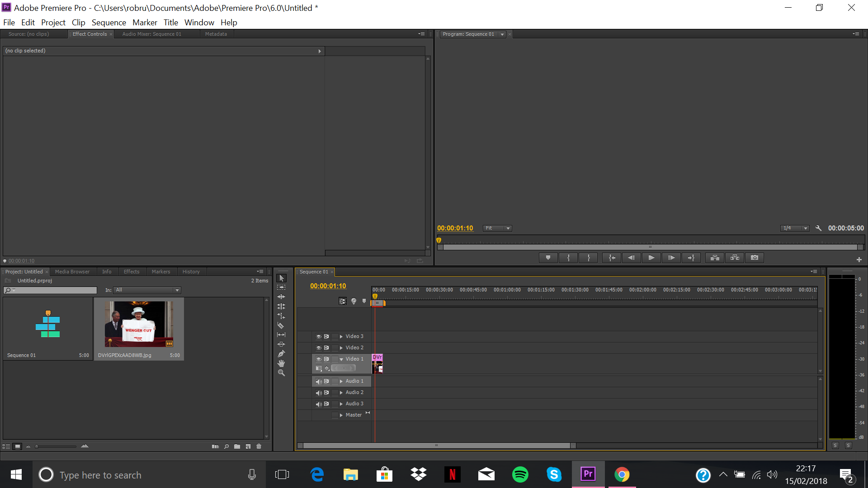This screenshot has width=868, height=488.
Task: Choose the Zoom tool in tools panel
Action: click(x=281, y=373)
